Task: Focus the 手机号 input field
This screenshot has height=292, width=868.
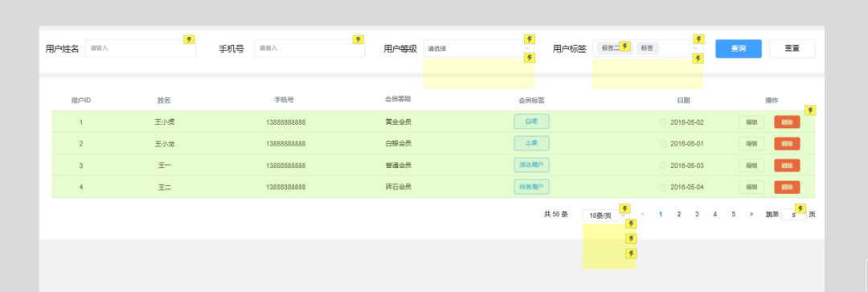Action: pyautogui.click(x=310, y=48)
